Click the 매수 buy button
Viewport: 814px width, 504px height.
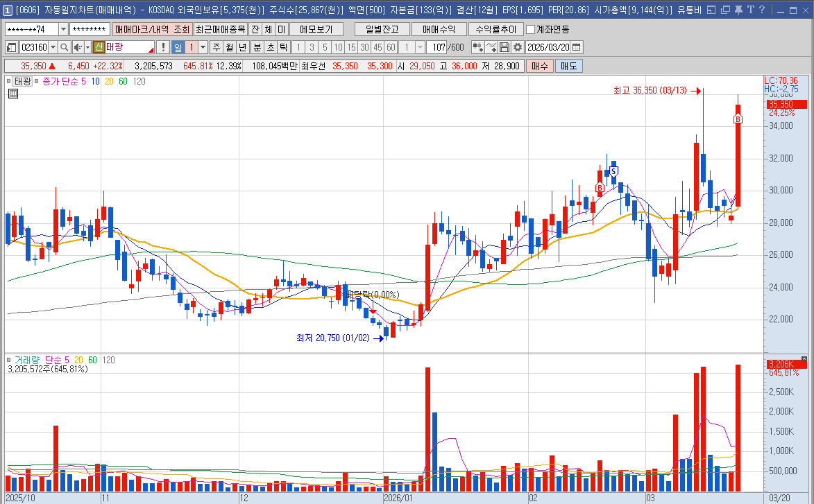point(539,66)
